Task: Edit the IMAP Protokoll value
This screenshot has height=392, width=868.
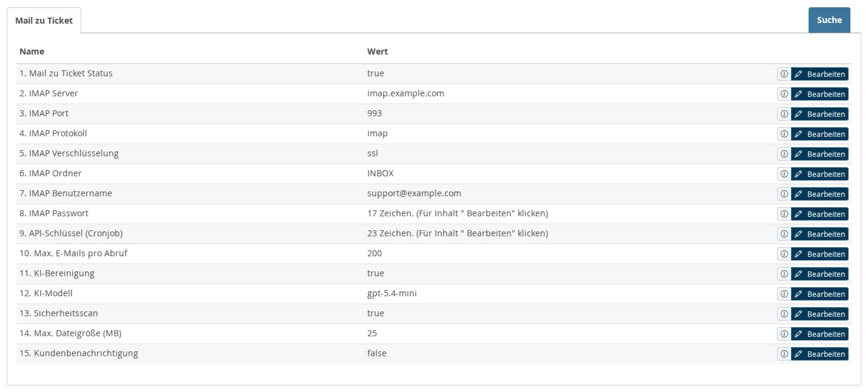Action: coord(820,134)
